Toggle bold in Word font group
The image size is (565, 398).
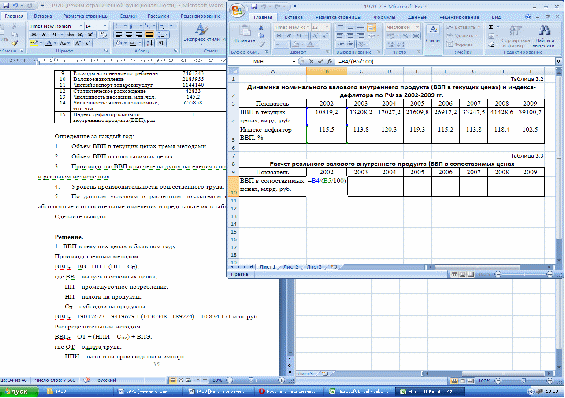coord(34,35)
